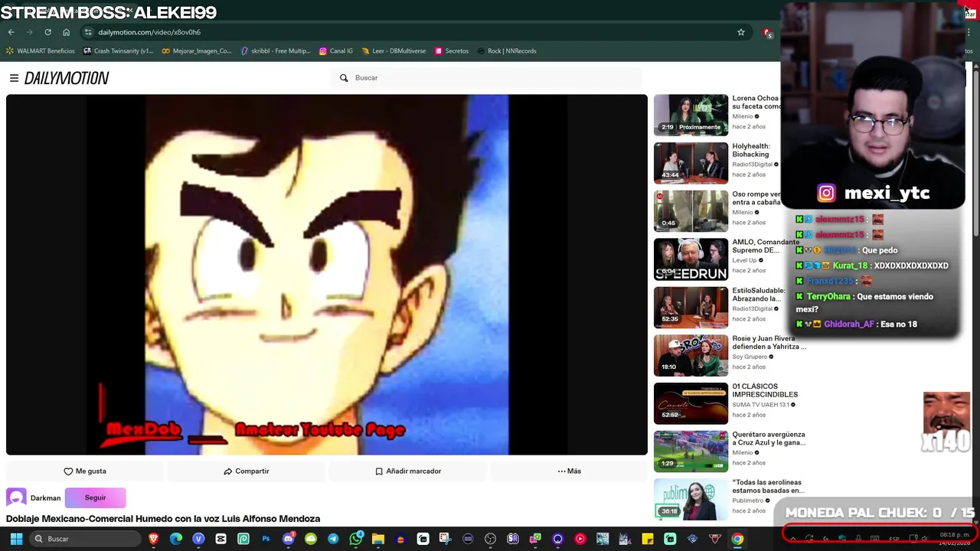This screenshot has height=551, width=980.
Task: Open the Secretos bookmark
Action: (x=451, y=51)
